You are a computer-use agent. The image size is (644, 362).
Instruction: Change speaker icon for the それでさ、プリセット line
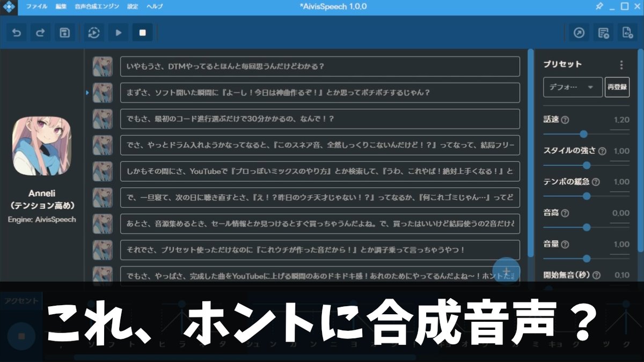coord(103,250)
